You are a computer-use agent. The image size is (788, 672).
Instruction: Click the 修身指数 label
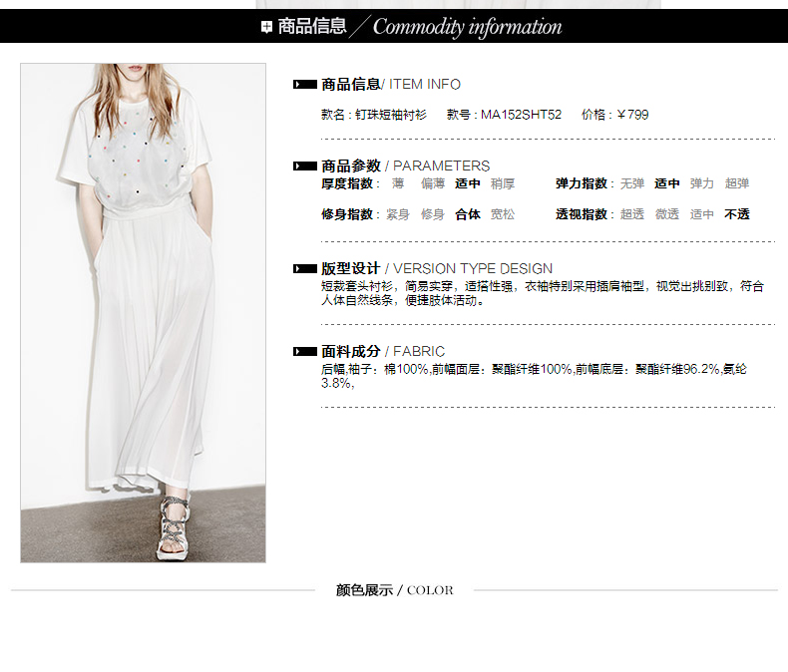pyautogui.click(x=347, y=214)
